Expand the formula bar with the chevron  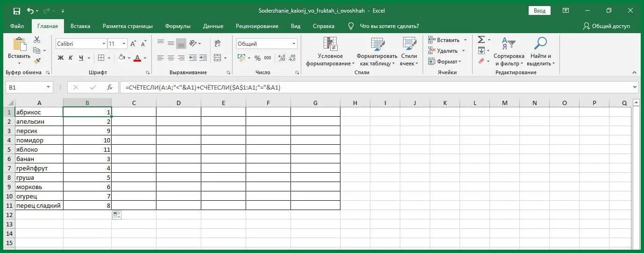click(634, 87)
